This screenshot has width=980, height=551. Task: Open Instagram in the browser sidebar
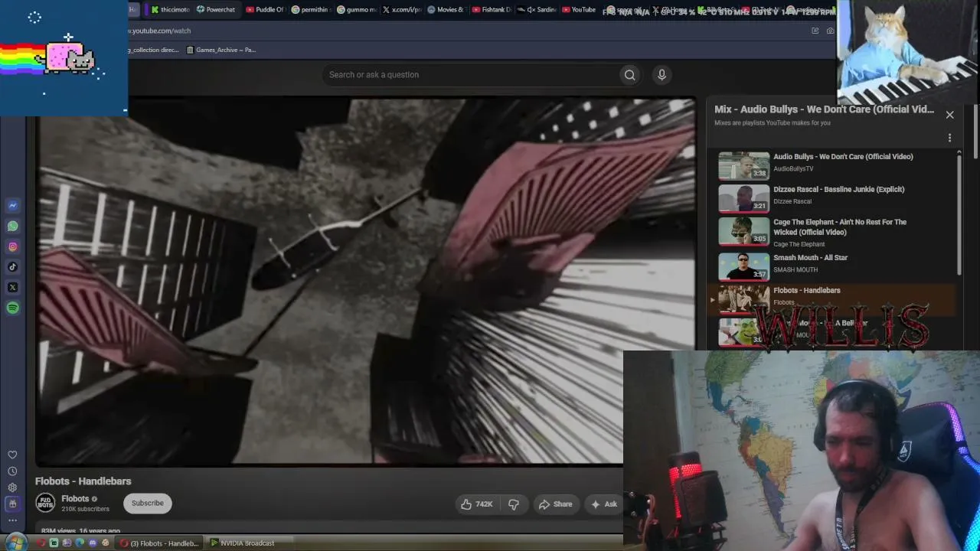12,246
